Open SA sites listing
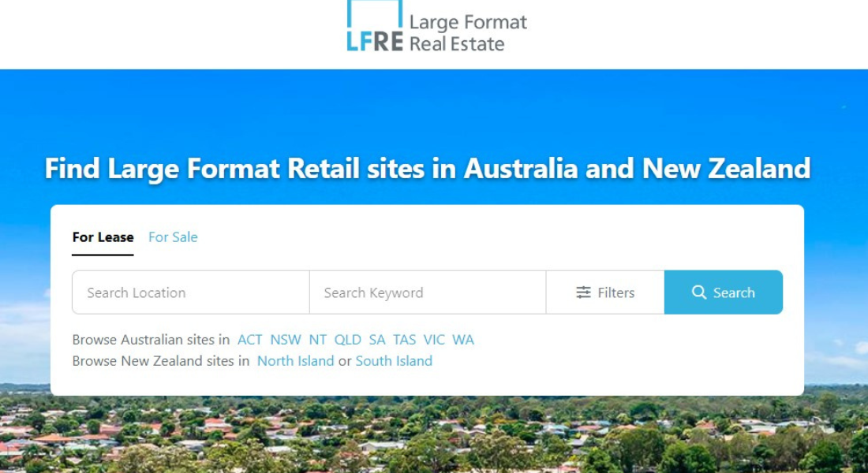868x473 pixels. click(x=377, y=340)
